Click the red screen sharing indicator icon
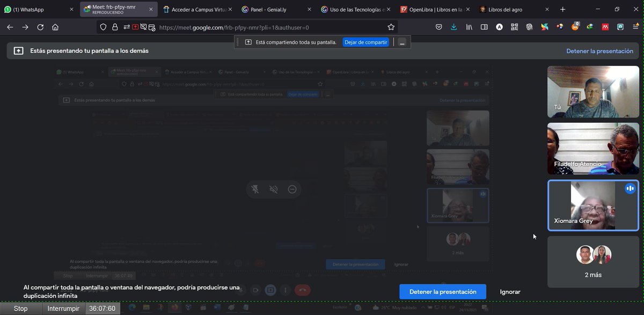 [135, 27]
